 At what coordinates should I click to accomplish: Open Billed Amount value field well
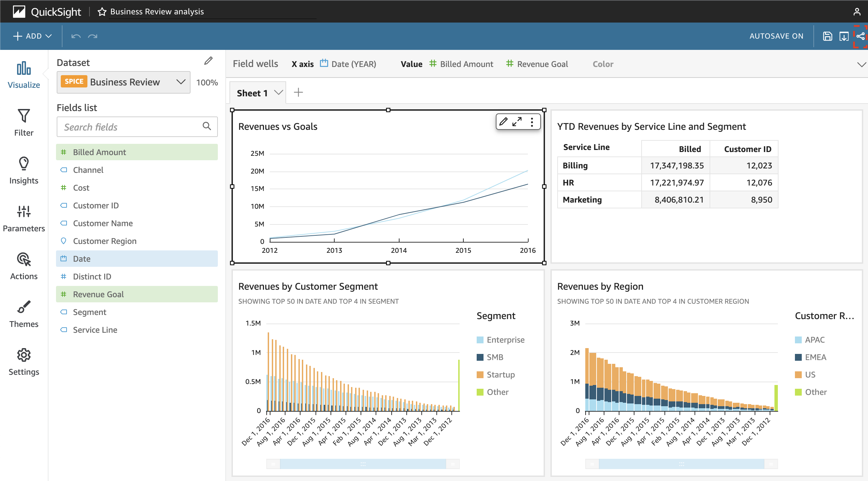pyautogui.click(x=461, y=64)
